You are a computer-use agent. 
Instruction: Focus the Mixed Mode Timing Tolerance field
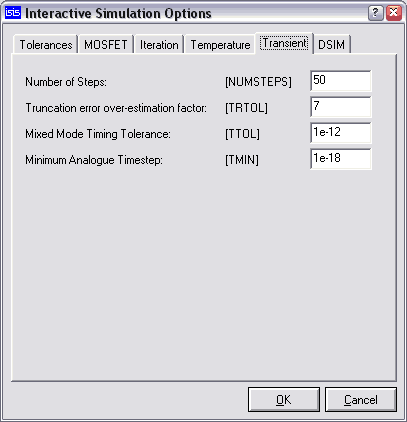pos(341,133)
